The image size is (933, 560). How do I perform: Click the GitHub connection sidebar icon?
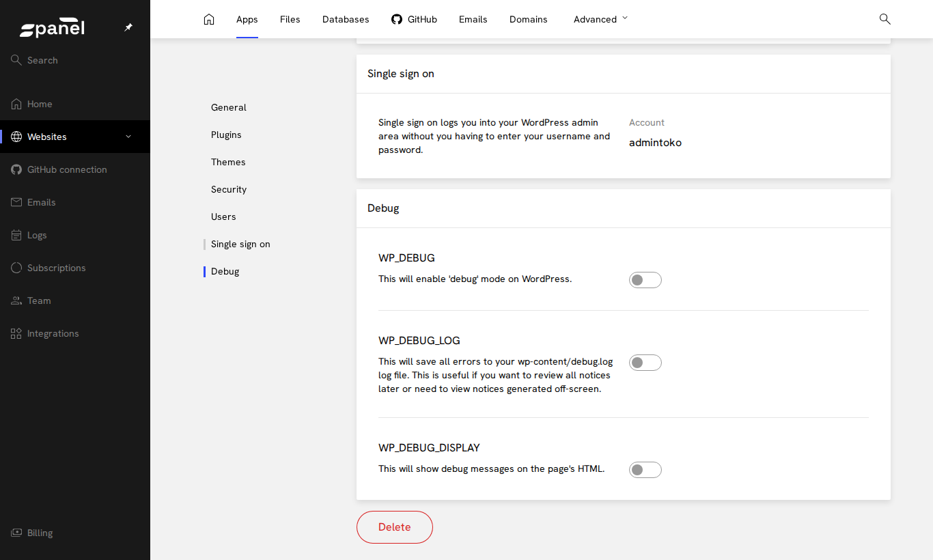(x=16, y=169)
